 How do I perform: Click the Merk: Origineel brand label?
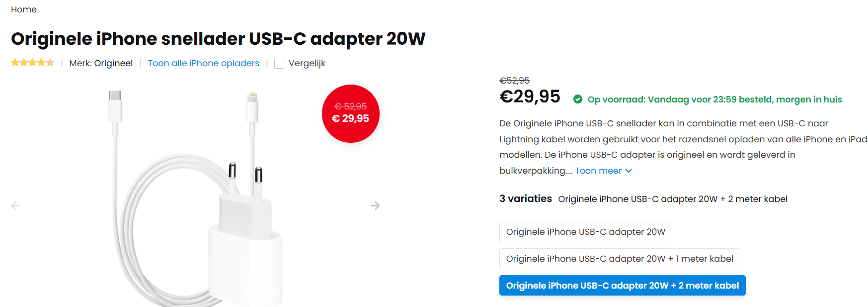pyautogui.click(x=101, y=63)
